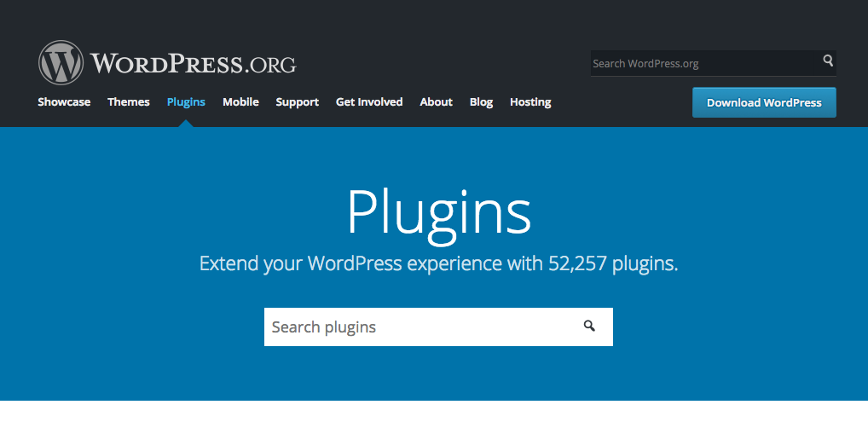Open the Get Involved menu item

pyautogui.click(x=369, y=102)
